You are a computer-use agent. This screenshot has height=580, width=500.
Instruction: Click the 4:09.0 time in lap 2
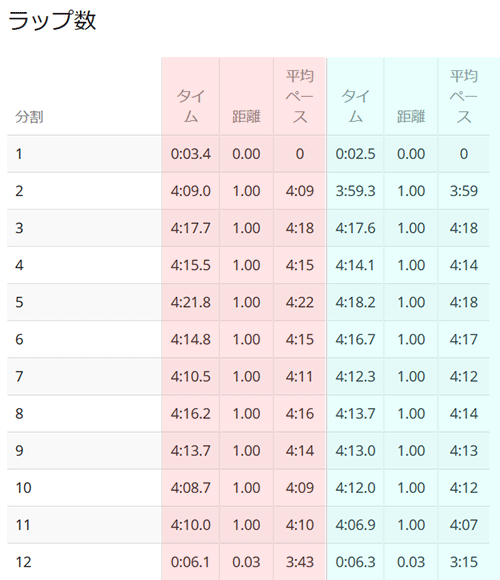pos(191,191)
